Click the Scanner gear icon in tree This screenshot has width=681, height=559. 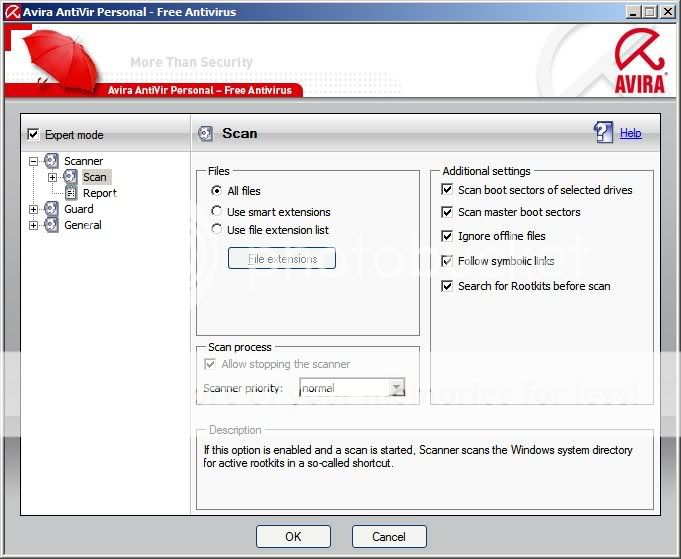point(51,161)
